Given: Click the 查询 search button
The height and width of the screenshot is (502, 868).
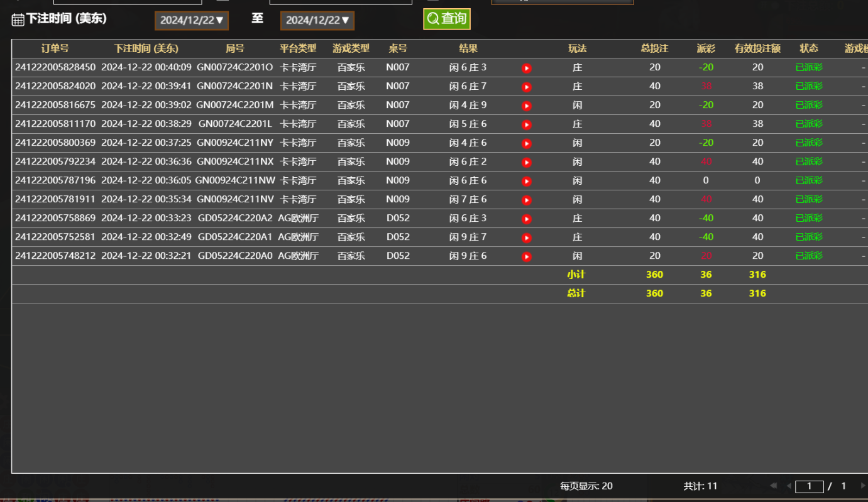Looking at the screenshot, I should 447,19.
